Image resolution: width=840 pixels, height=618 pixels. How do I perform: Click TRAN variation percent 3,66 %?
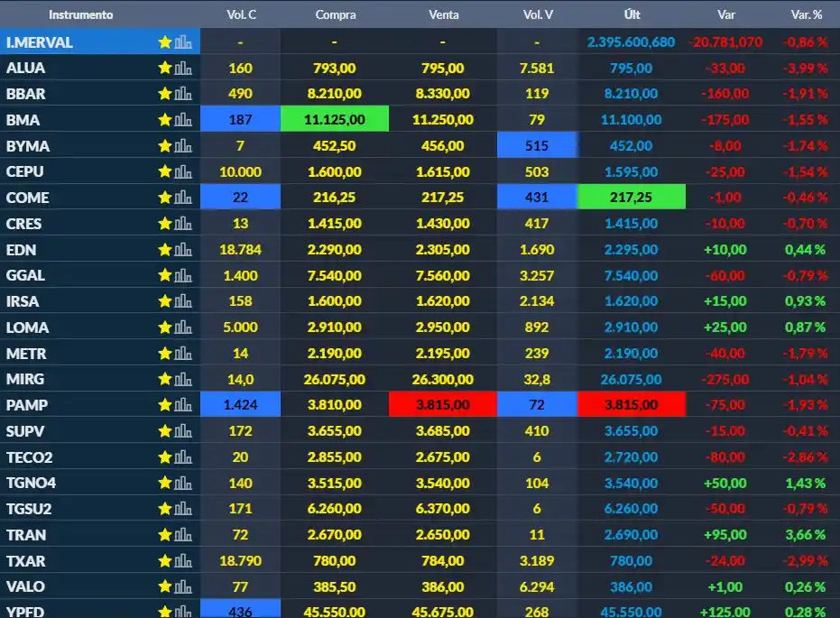pyautogui.click(x=805, y=534)
